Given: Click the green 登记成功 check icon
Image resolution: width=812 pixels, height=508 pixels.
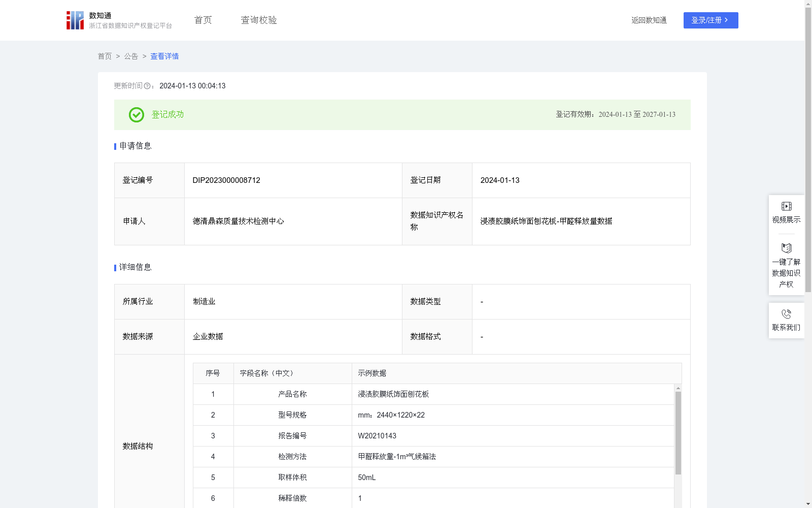Looking at the screenshot, I should [136, 115].
